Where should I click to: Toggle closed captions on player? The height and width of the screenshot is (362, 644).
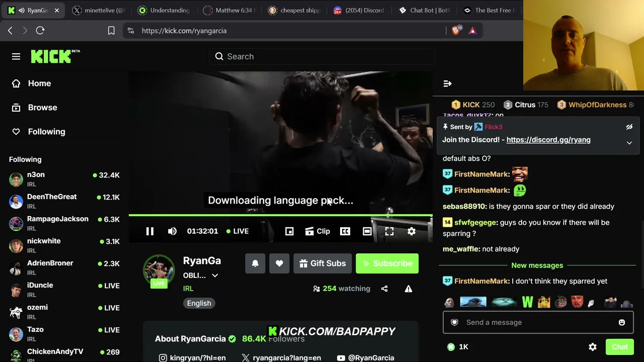[345, 231]
